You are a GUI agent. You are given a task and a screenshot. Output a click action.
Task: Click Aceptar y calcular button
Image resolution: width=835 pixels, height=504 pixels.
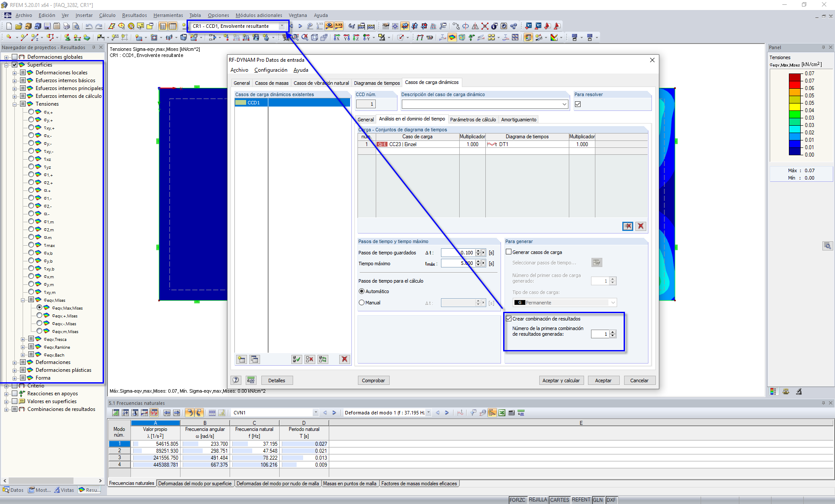561,380
